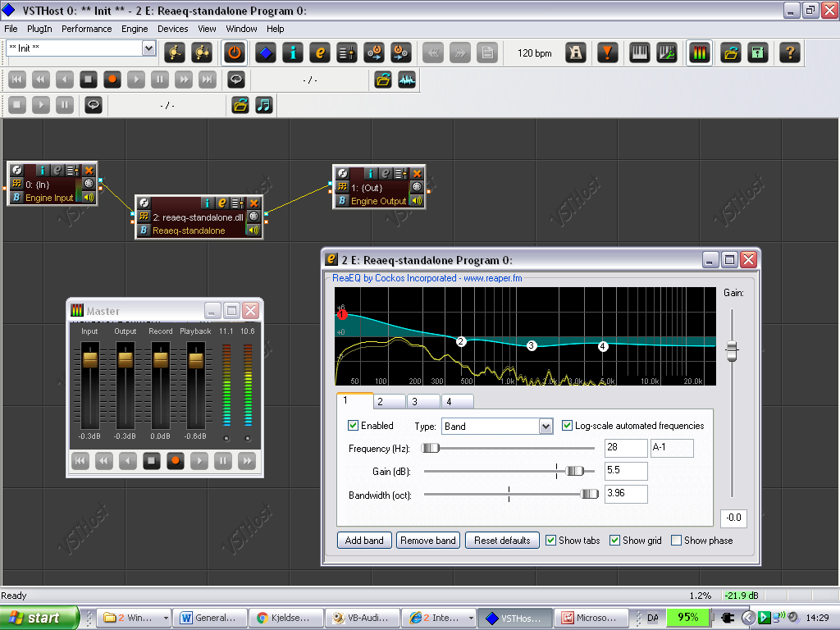The width and height of the screenshot is (840, 630).
Task: Enable the Show phase checkbox
Action: (x=676, y=540)
